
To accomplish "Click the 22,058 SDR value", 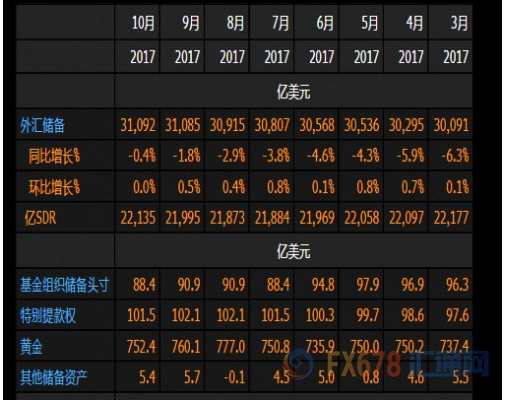I will coord(362,218).
